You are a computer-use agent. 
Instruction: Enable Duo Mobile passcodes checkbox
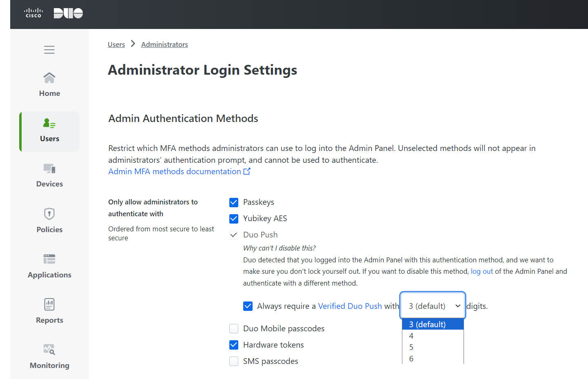pyautogui.click(x=234, y=329)
